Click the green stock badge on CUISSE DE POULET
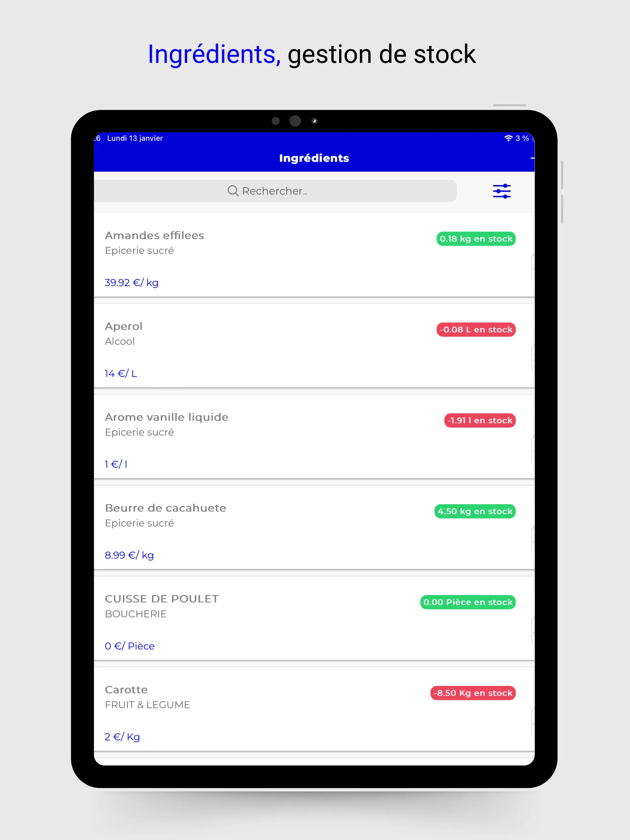This screenshot has height=840, width=630. pos(467,602)
